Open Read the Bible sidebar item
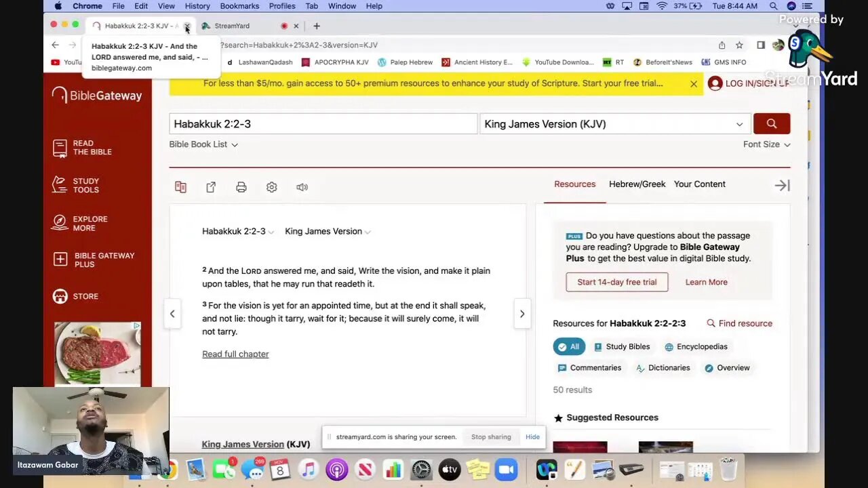This screenshot has width=868, height=488. click(83, 148)
